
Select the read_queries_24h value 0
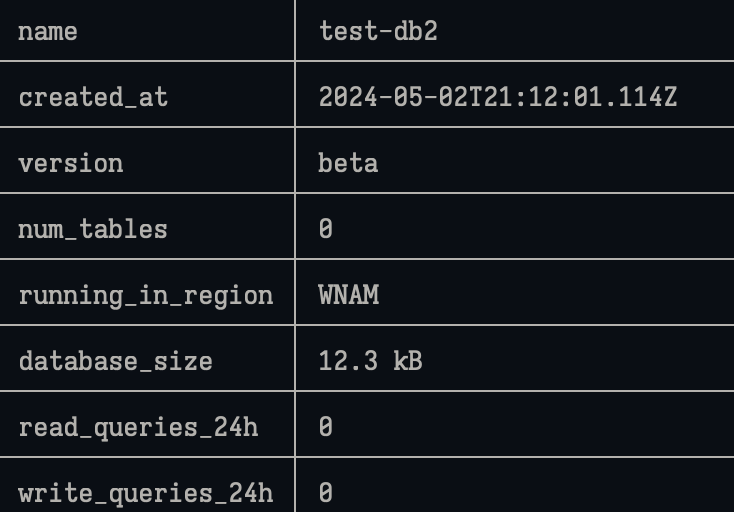pos(326,427)
